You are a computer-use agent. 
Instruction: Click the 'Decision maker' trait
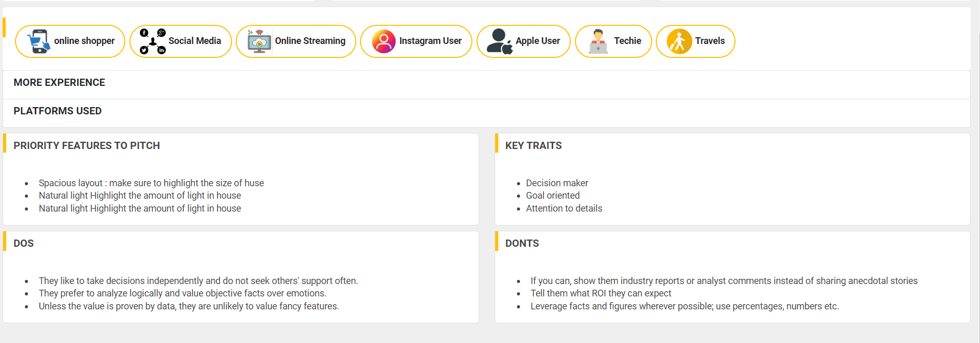pyautogui.click(x=557, y=183)
